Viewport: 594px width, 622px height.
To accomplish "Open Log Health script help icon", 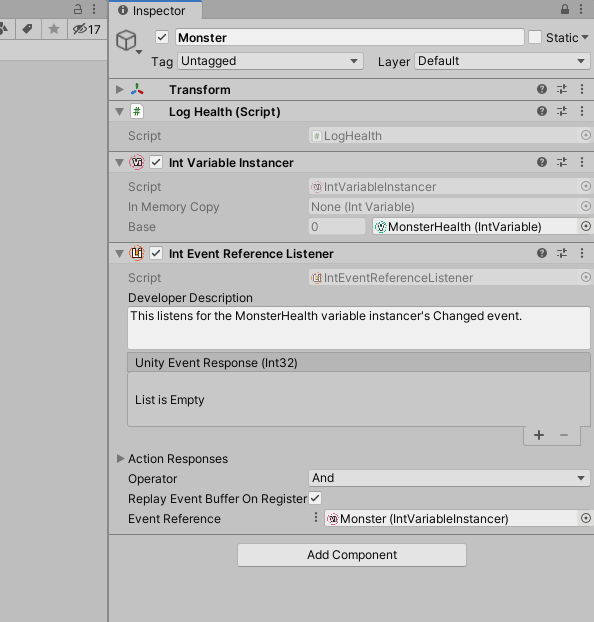I will click(x=542, y=111).
